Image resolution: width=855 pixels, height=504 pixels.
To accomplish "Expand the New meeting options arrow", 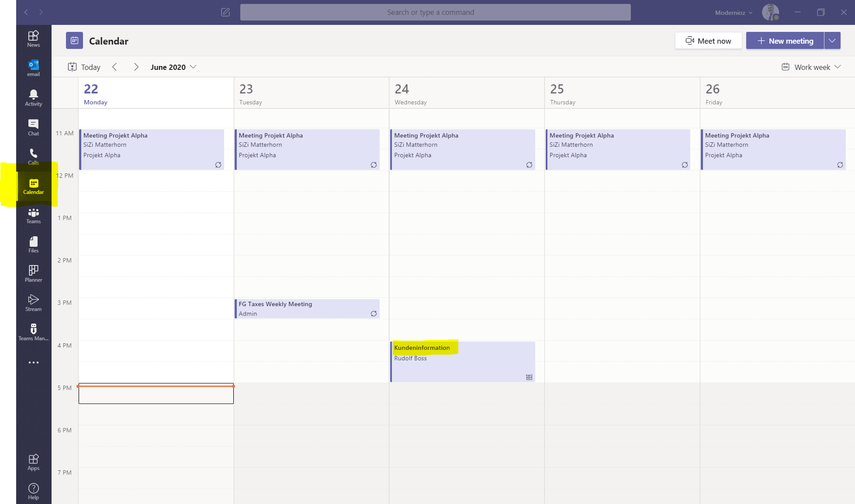I will point(832,41).
